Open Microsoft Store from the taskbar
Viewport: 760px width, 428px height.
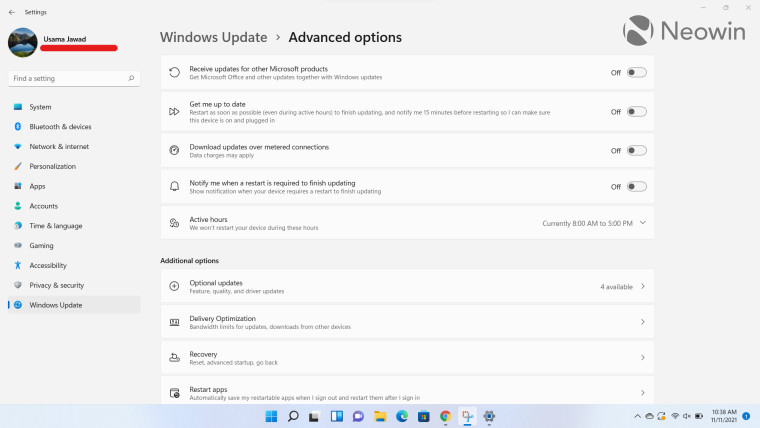pyautogui.click(x=424, y=416)
